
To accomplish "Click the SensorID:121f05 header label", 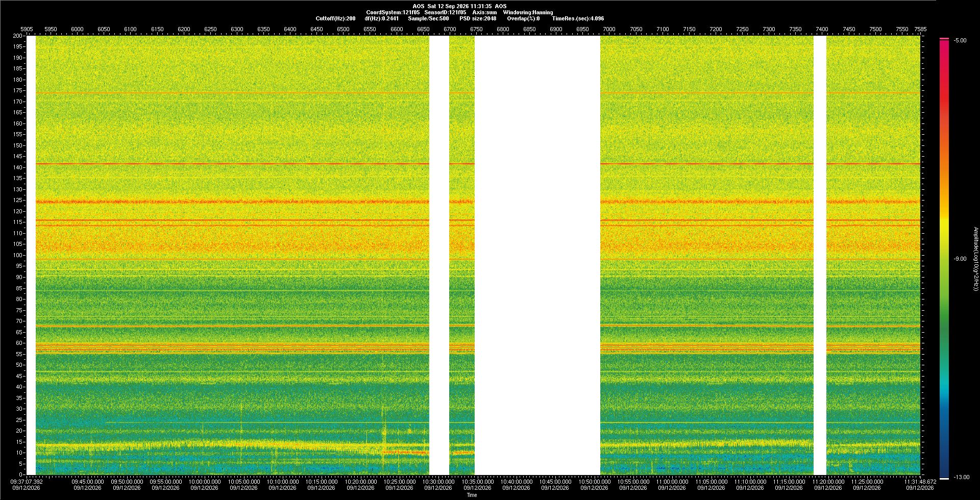I will pyautogui.click(x=445, y=12).
